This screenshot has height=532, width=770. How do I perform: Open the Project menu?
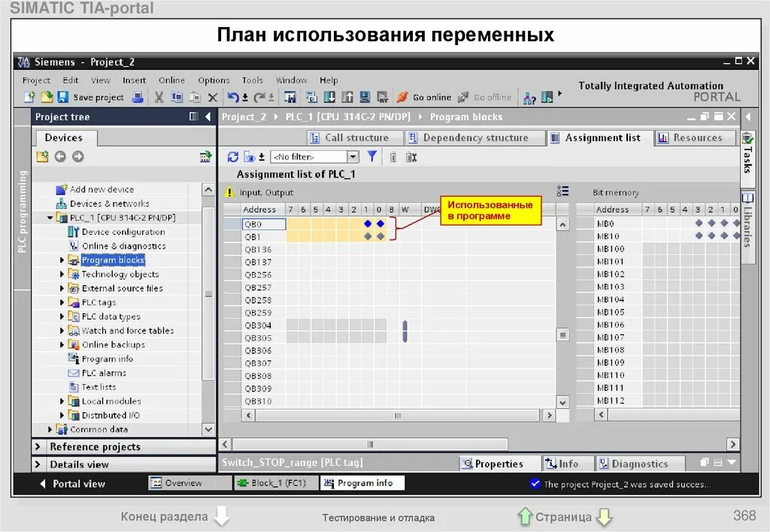click(x=36, y=80)
